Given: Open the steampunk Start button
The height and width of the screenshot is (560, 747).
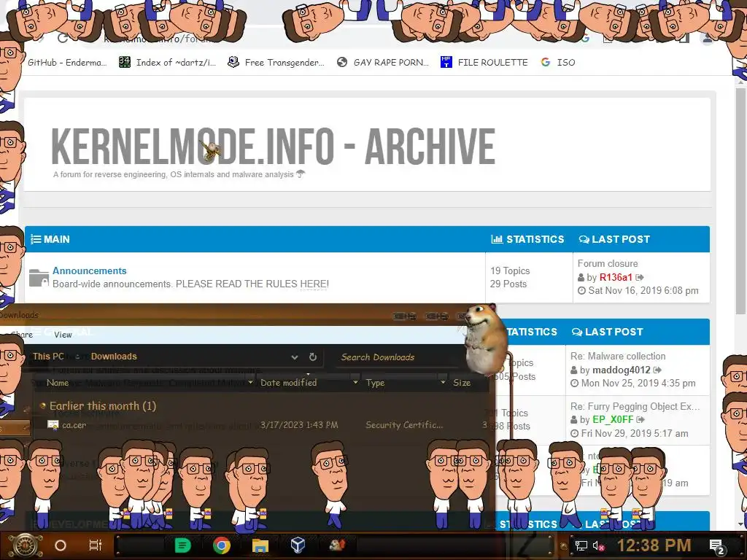Looking at the screenshot, I should click(26, 545).
